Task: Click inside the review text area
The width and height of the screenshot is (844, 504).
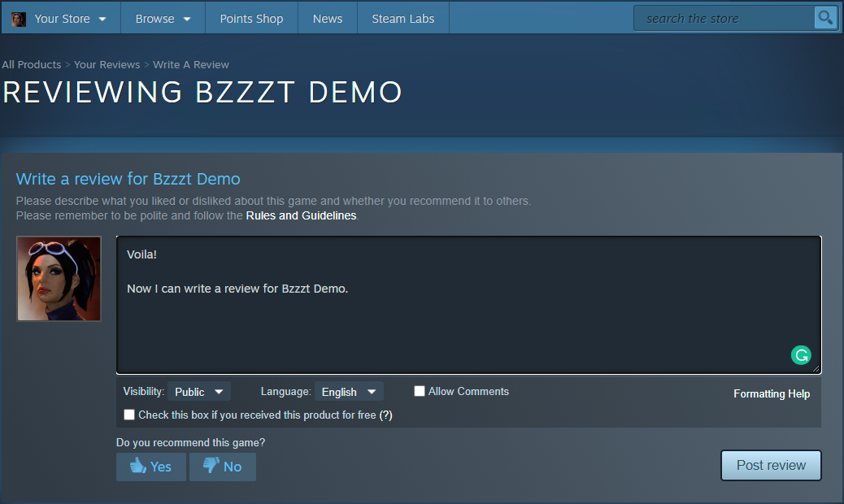Action: pos(468,305)
